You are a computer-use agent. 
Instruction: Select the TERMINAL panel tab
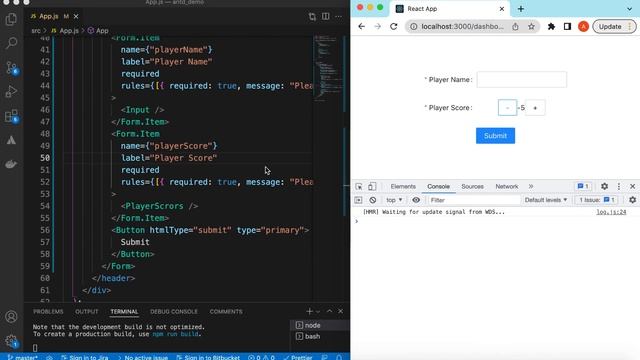pyautogui.click(x=124, y=311)
